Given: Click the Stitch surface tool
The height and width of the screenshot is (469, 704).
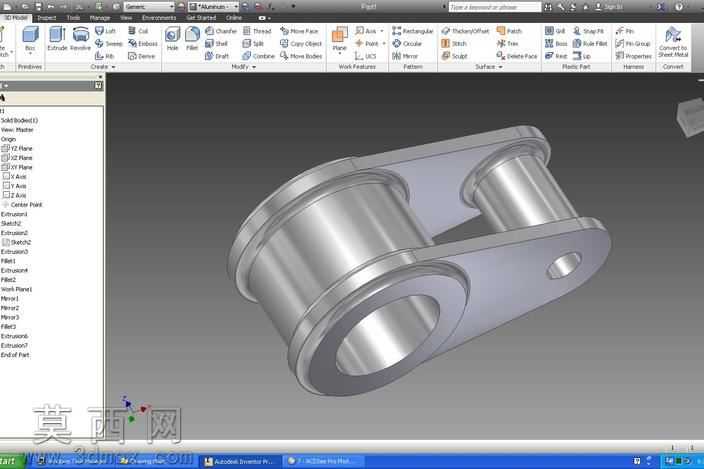Looking at the screenshot, I should pyautogui.click(x=454, y=44).
